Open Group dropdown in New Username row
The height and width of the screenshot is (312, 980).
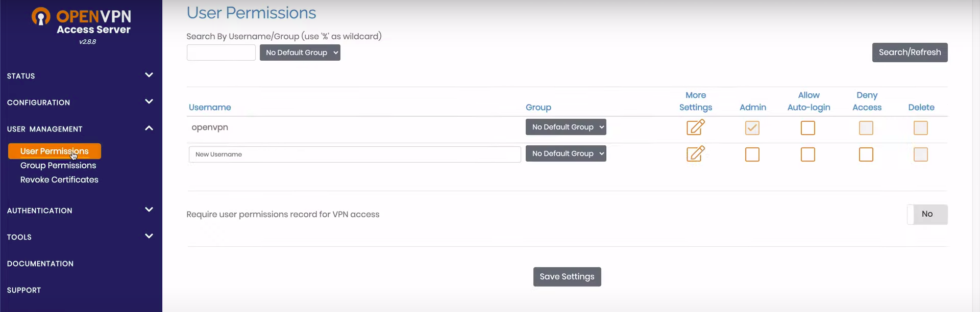click(x=566, y=153)
